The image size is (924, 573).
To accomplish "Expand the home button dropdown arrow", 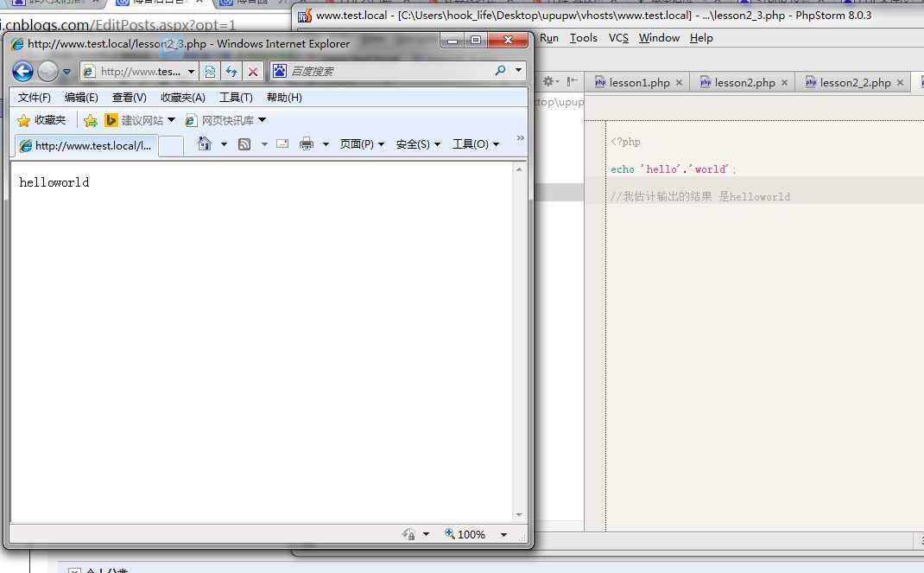I will tap(224, 143).
